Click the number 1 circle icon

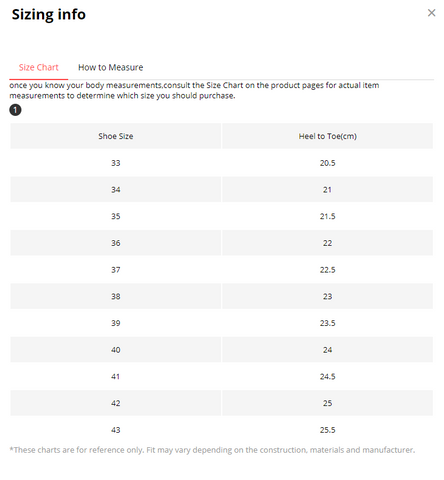[15, 110]
